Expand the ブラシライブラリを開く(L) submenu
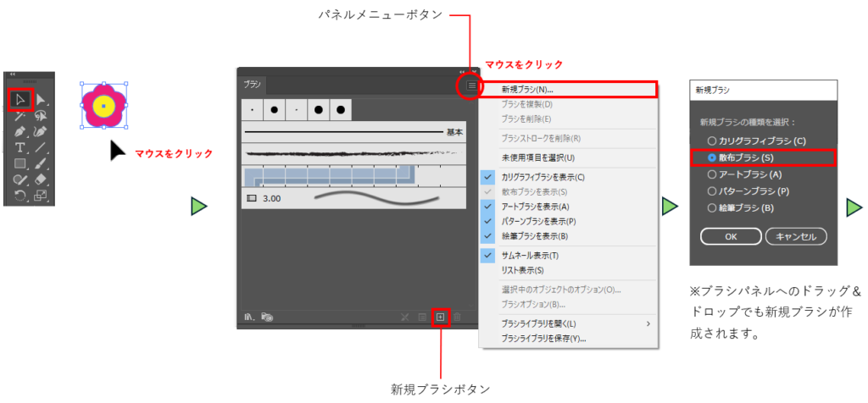 click(x=566, y=323)
